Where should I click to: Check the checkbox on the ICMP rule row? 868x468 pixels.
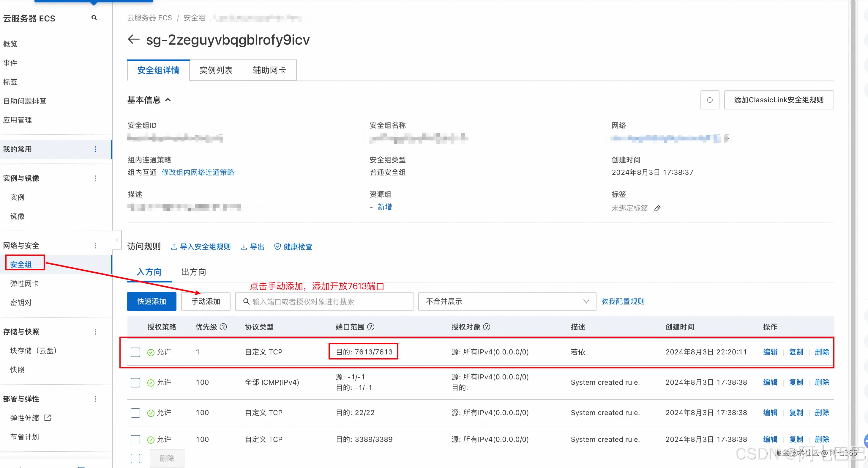coord(135,382)
